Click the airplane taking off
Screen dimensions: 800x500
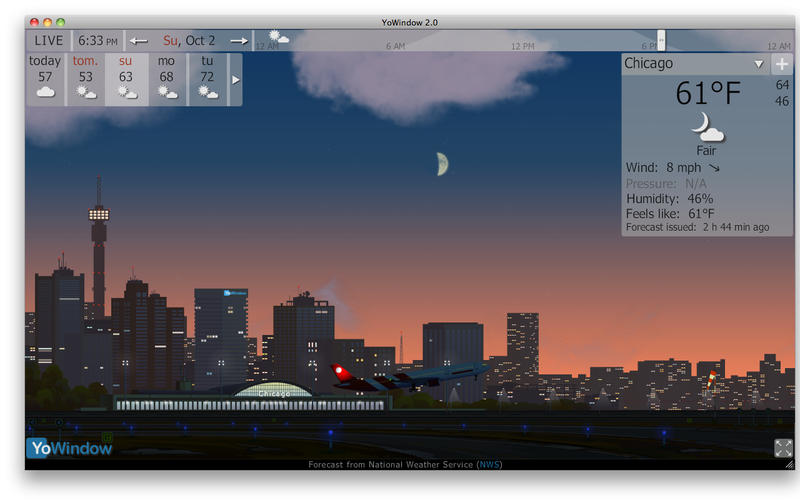[x=410, y=377]
